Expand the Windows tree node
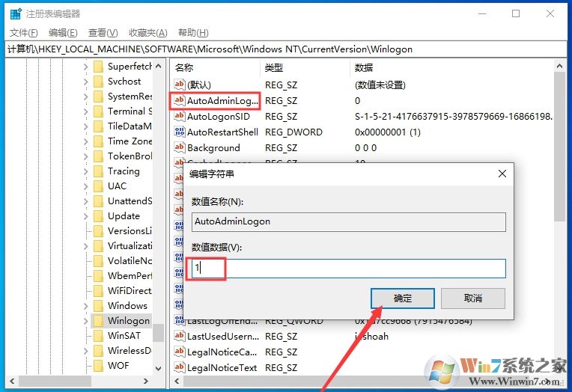Screen dimensions: 572x392 [86, 306]
